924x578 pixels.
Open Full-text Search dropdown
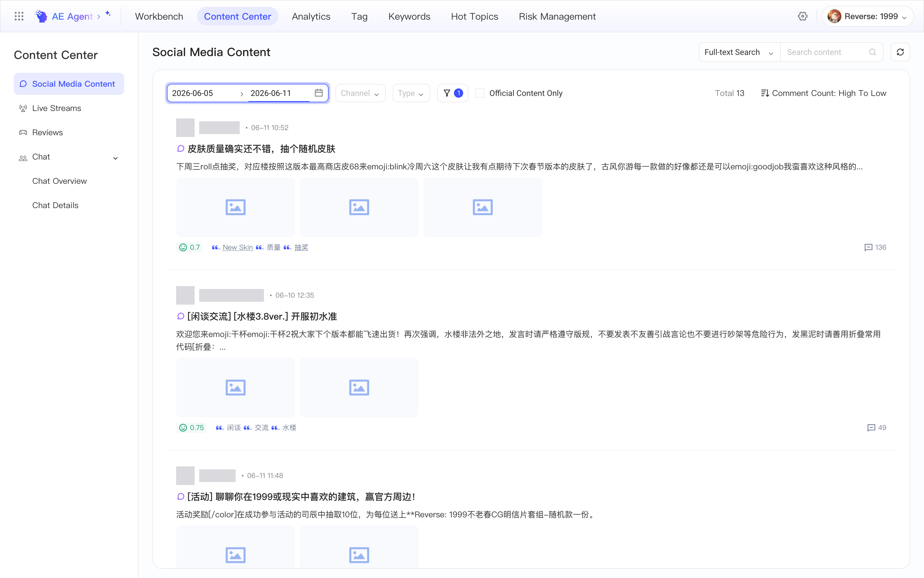[x=739, y=52]
